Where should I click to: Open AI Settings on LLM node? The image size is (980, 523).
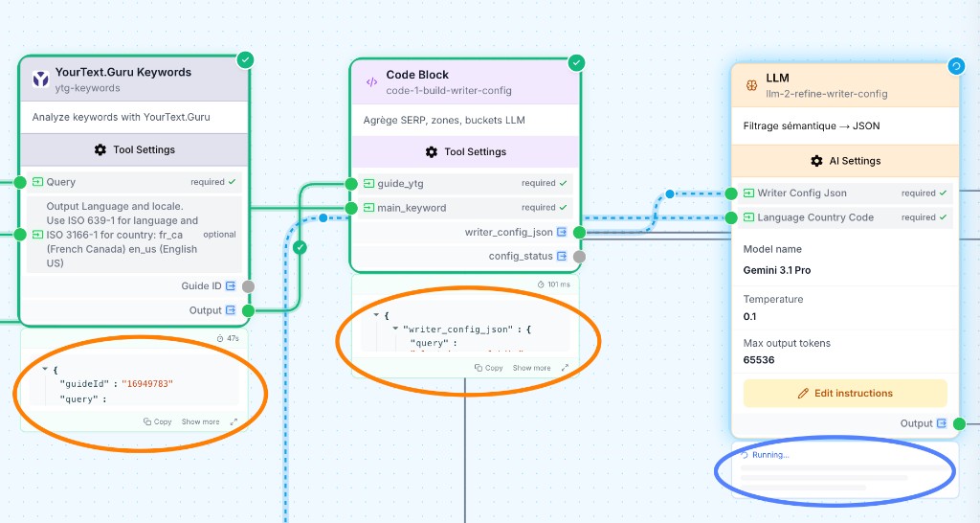pyautogui.click(x=845, y=161)
